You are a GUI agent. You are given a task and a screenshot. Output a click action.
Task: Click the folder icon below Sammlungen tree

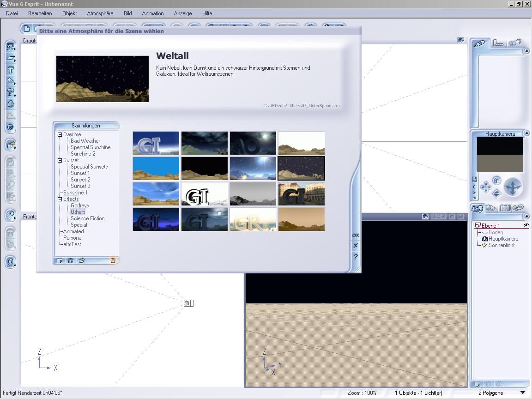pos(82,260)
